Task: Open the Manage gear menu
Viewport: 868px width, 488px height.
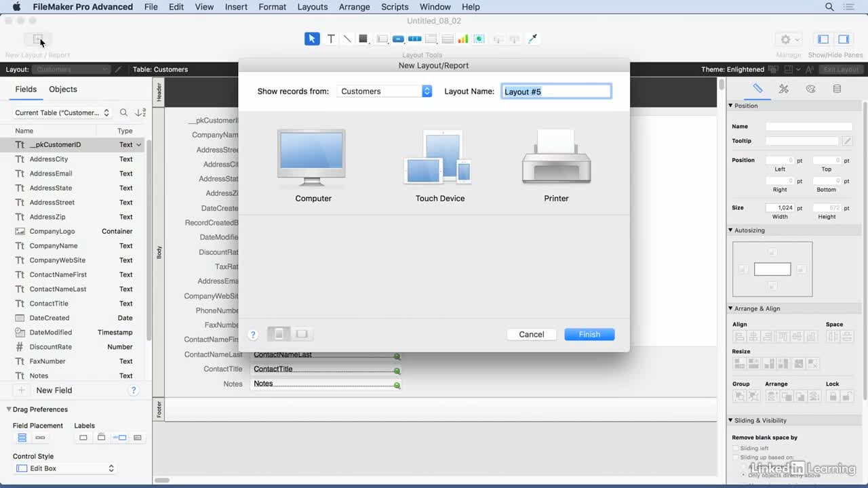Action: (x=789, y=39)
